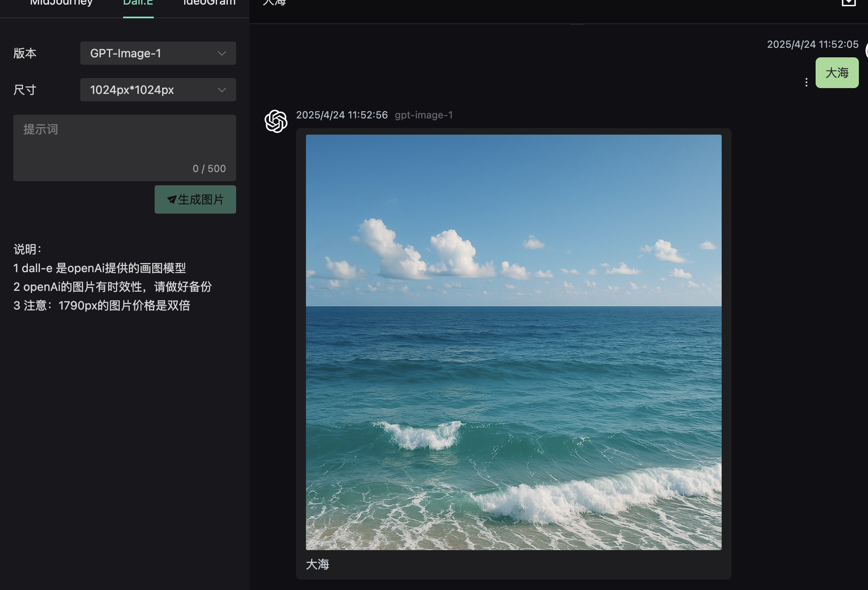Screen dimensions: 868x590
Task: Click the user avatar in the top right corner
Action: point(866,51)
